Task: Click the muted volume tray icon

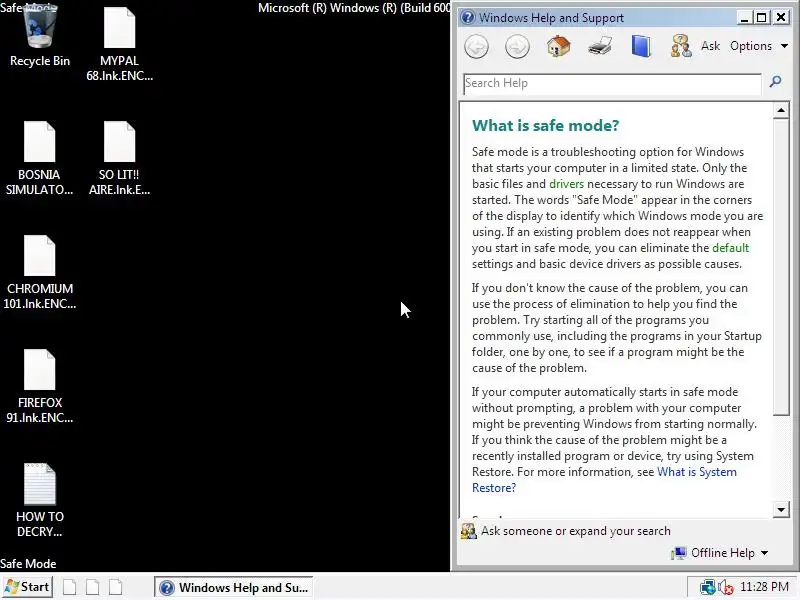Action: (726, 587)
